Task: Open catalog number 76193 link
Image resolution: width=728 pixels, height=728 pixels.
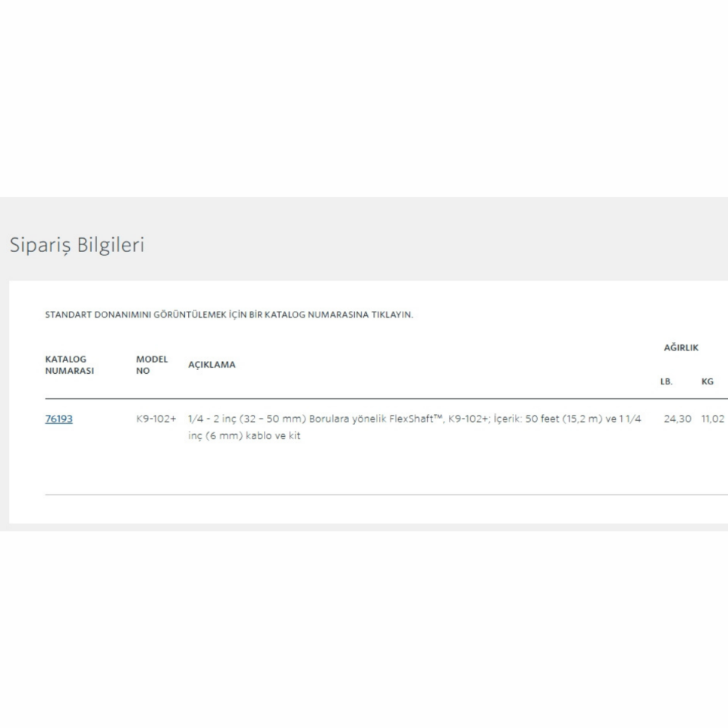Action: point(59,419)
